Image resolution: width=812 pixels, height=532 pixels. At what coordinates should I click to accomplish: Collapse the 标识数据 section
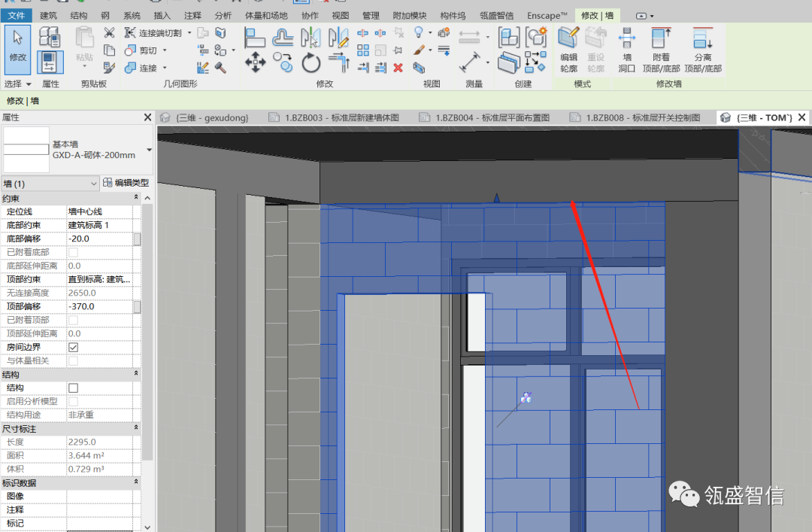coord(136,482)
